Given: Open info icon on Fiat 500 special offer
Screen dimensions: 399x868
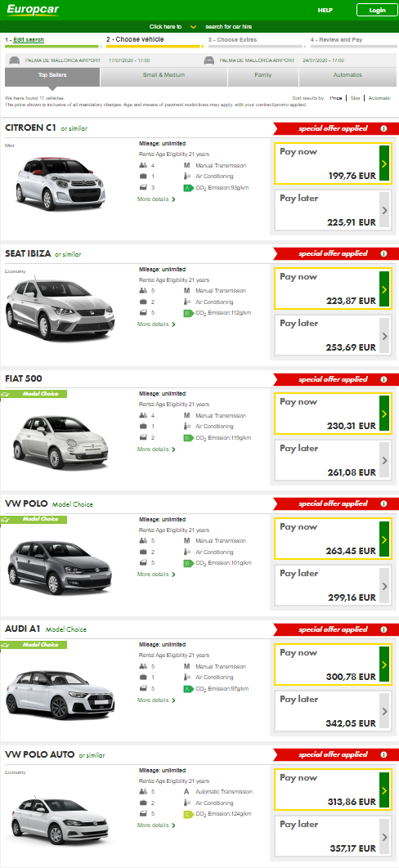Looking at the screenshot, I should [383, 379].
